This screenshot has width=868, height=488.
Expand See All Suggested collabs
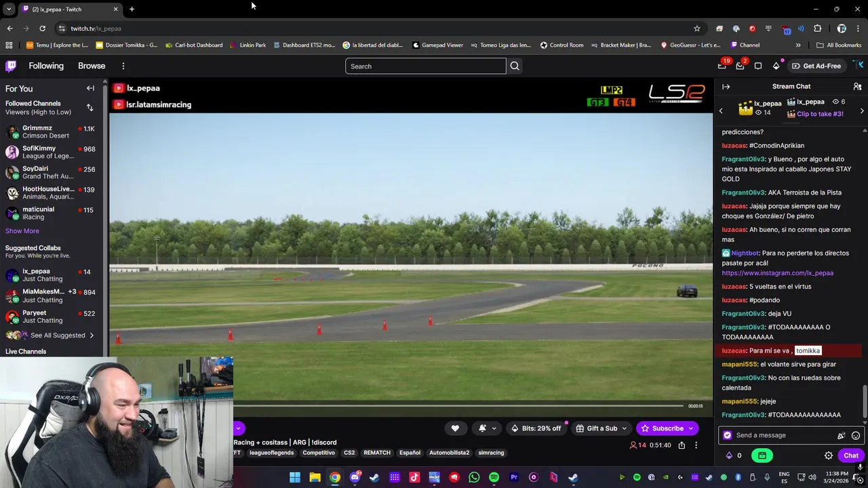click(x=50, y=335)
